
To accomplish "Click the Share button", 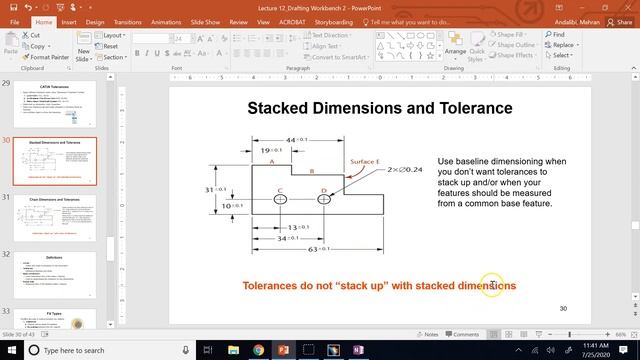I will 620,22.
